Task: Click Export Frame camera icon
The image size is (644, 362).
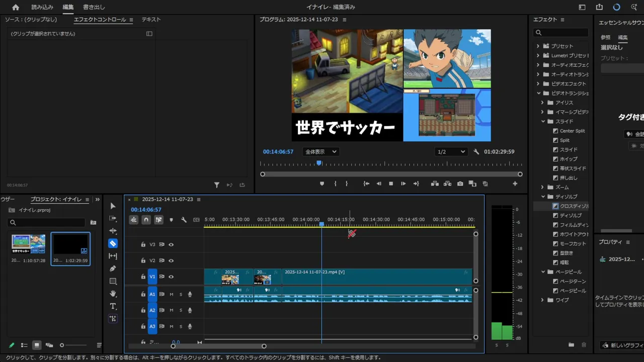Action: [x=460, y=184]
